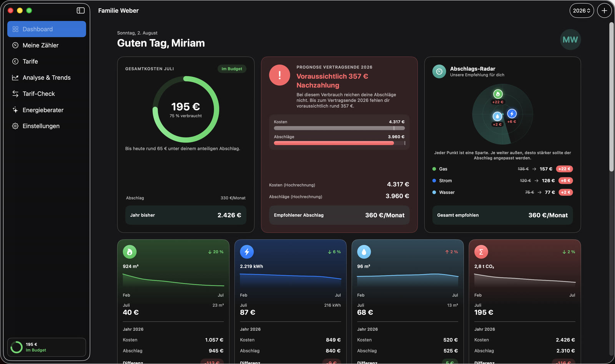Click the 20 % decrease indicator on Gas card

(x=216, y=252)
